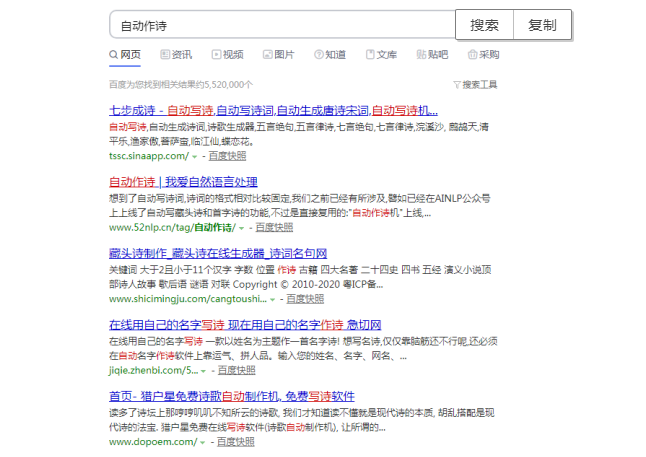
Task: Expand the arrow beside www.shicimingju.com URL
Action: pyautogui.click(x=273, y=299)
